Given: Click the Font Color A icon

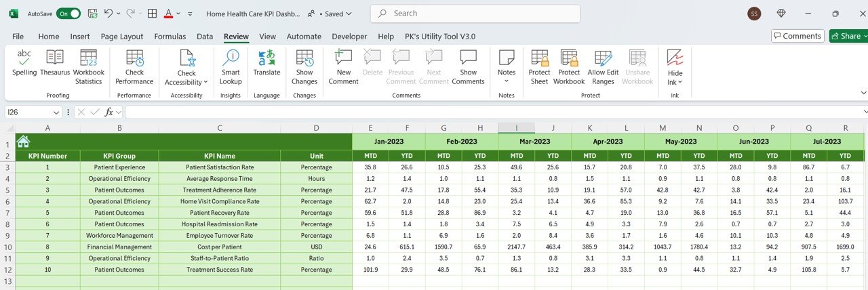Looking at the screenshot, I should (x=168, y=14).
